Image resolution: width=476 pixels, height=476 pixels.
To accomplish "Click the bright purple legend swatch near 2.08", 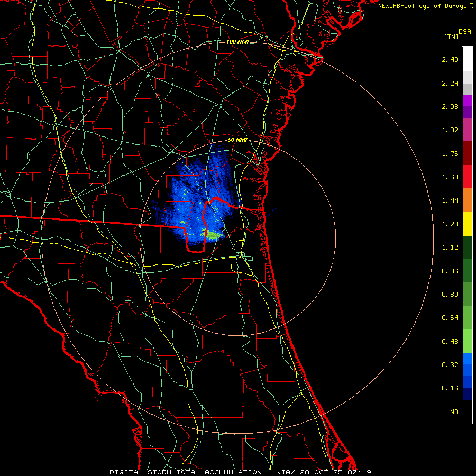I will tap(467, 100).
